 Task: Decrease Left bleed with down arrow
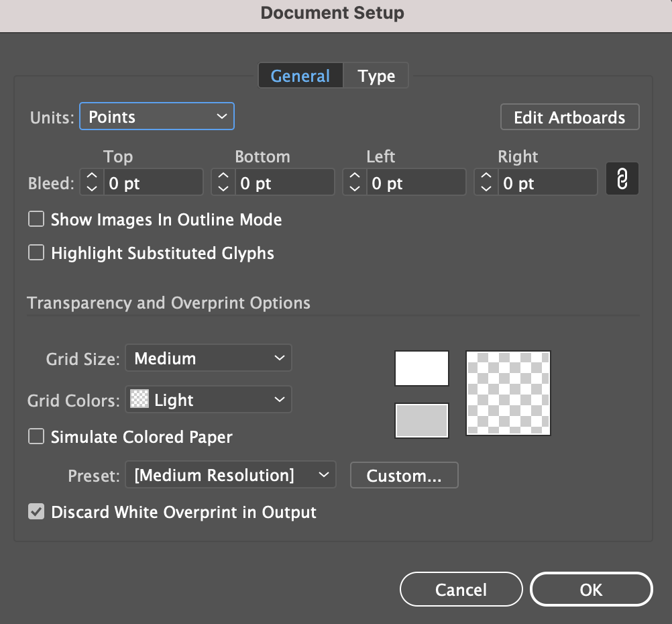click(354, 189)
